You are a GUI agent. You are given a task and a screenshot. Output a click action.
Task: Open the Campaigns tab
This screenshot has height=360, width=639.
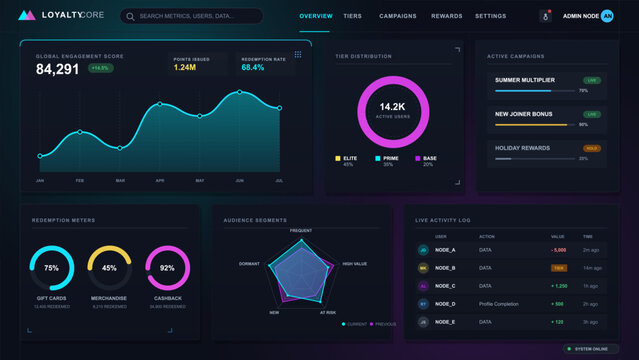tap(398, 16)
